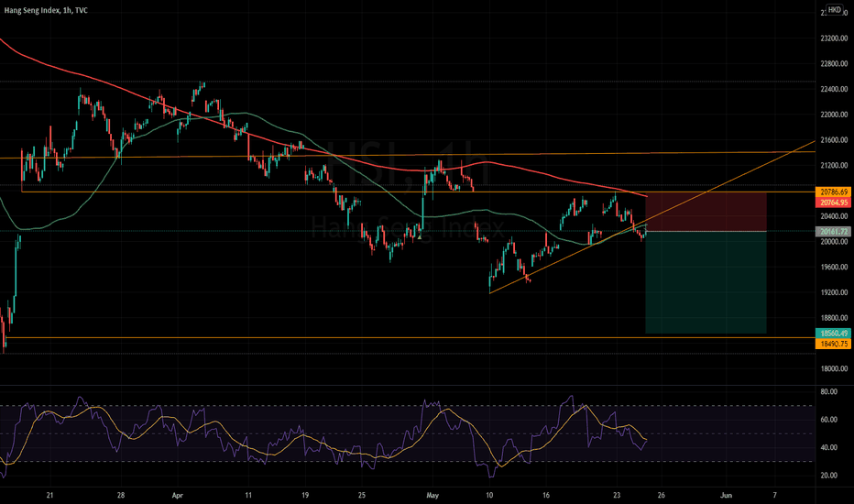
Task: Click the 80.00 RSI axis label
Action: click(829, 392)
